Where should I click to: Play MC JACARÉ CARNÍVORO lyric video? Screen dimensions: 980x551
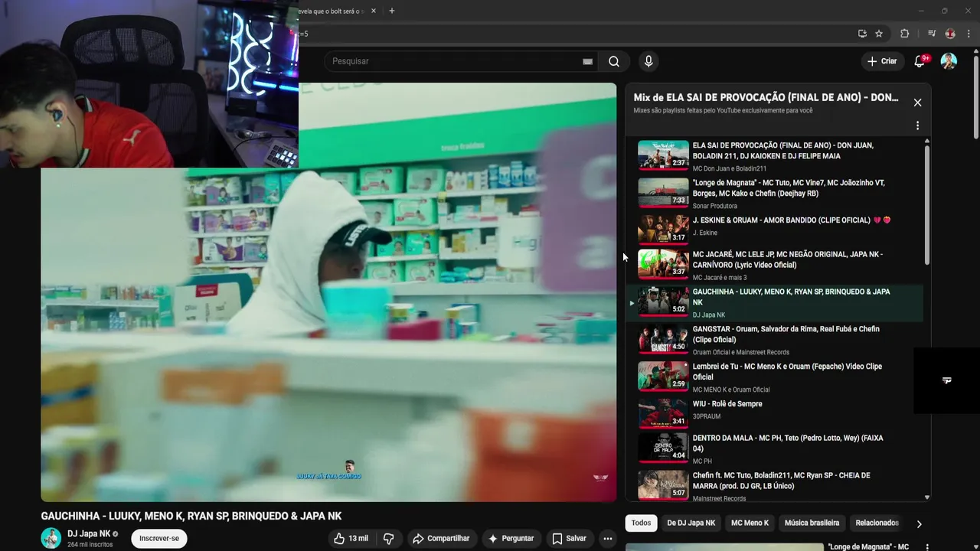click(773, 264)
